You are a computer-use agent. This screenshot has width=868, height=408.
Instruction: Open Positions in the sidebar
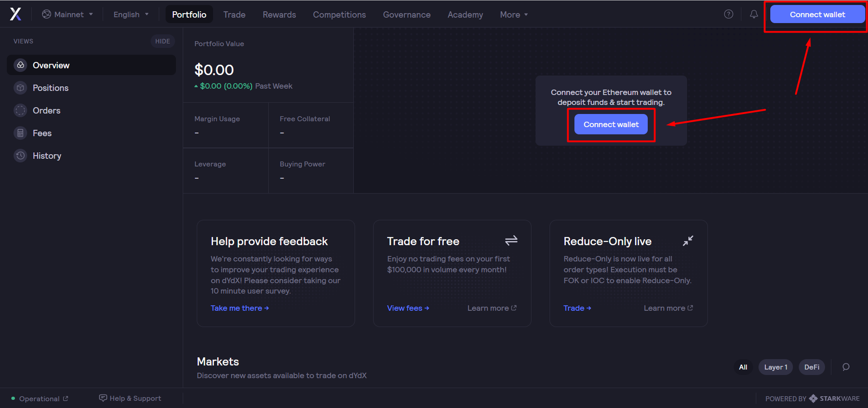pyautogui.click(x=91, y=88)
